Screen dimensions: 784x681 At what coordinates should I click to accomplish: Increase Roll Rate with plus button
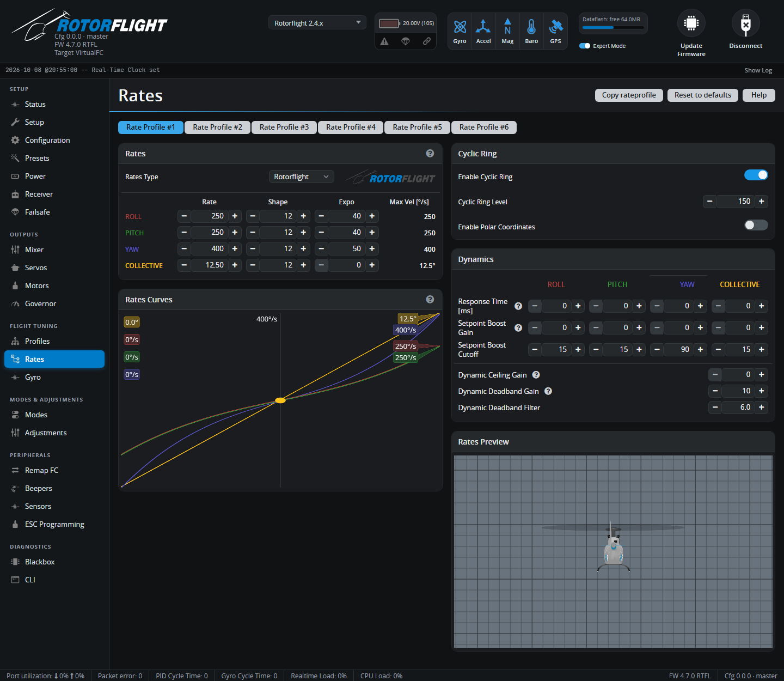(x=235, y=216)
